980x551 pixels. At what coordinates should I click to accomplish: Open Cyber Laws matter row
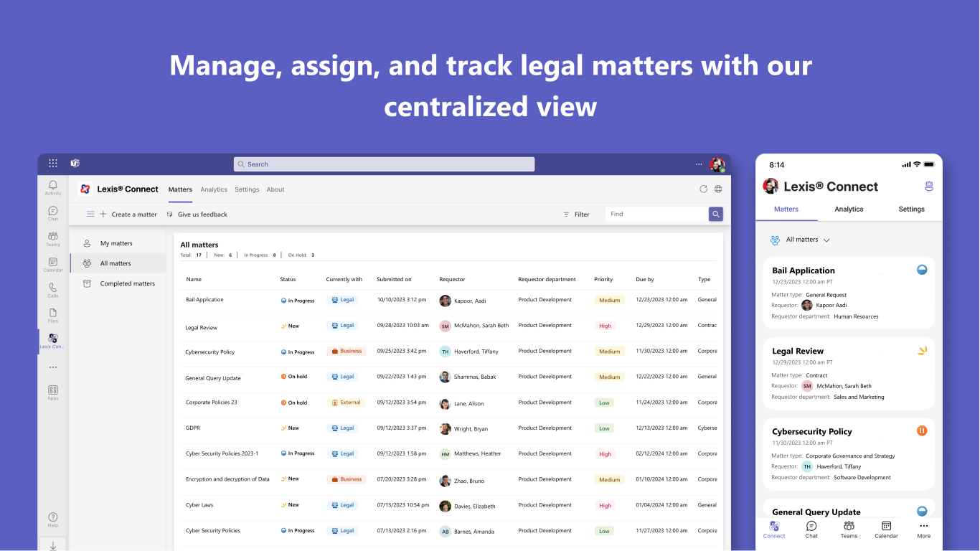pyautogui.click(x=448, y=505)
